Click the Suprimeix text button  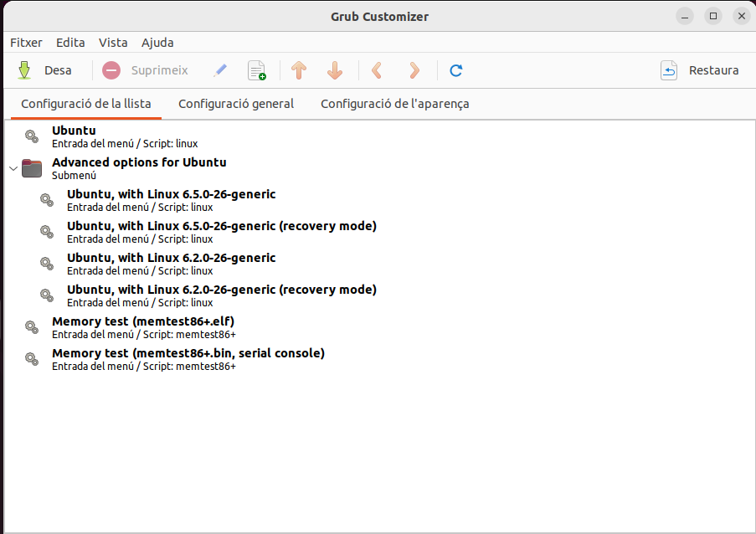coord(160,70)
